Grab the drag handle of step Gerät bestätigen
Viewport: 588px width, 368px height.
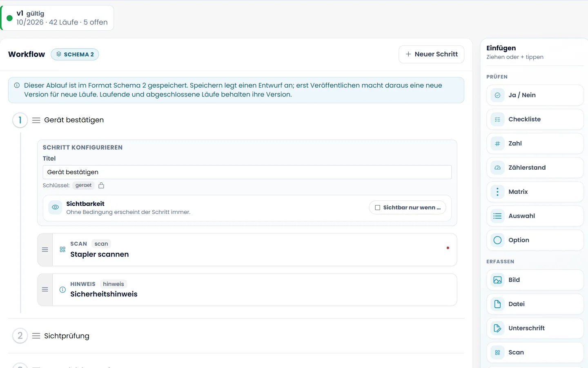[x=36, y=120]
